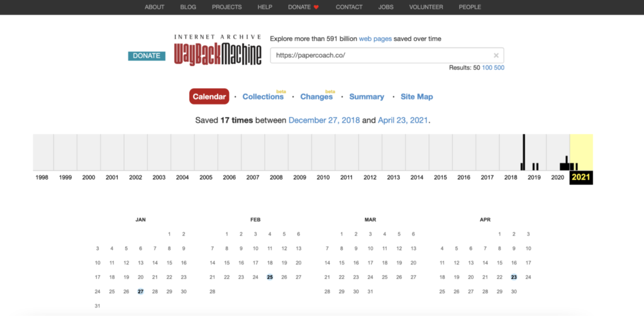Click the FEB month heading
Screen dimensions: 644x316
(255, 220)
